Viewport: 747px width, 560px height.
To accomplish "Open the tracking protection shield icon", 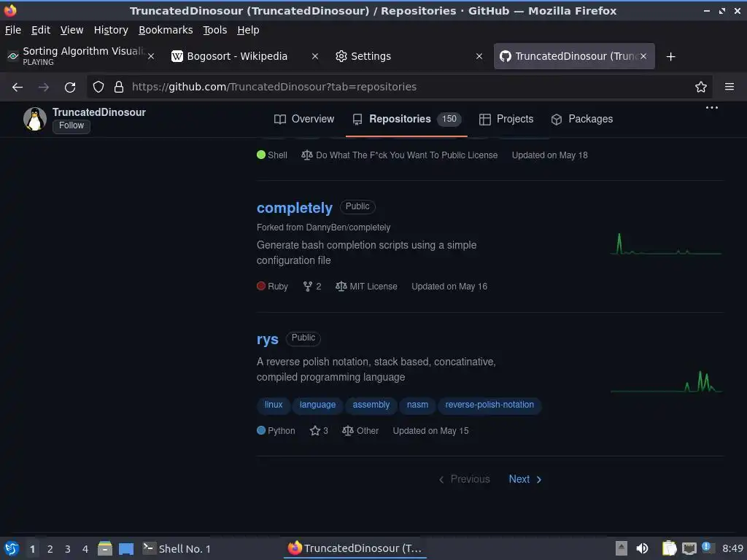I will click(x=98, y=87).
